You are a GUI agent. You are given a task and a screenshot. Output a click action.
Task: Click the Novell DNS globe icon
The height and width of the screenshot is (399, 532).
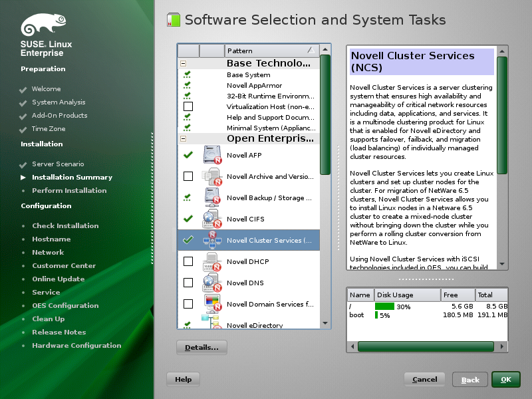click(x=212, y=283)
